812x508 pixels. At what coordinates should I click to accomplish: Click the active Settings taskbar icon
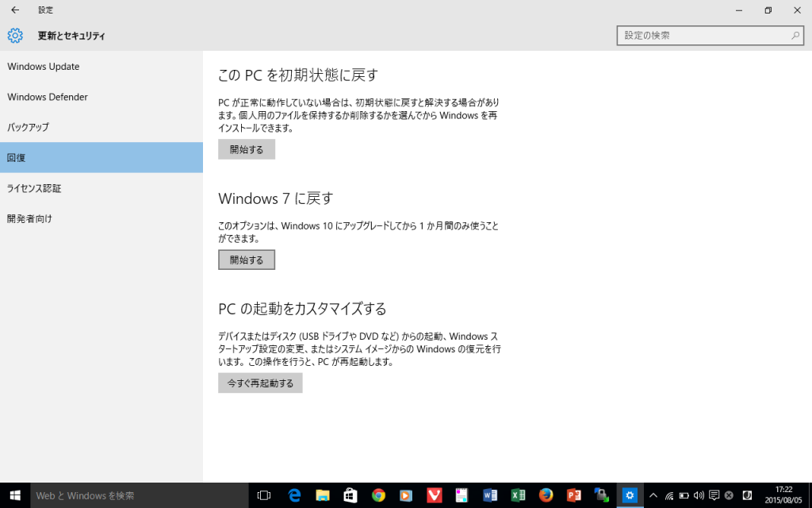(x=630, y=495)
